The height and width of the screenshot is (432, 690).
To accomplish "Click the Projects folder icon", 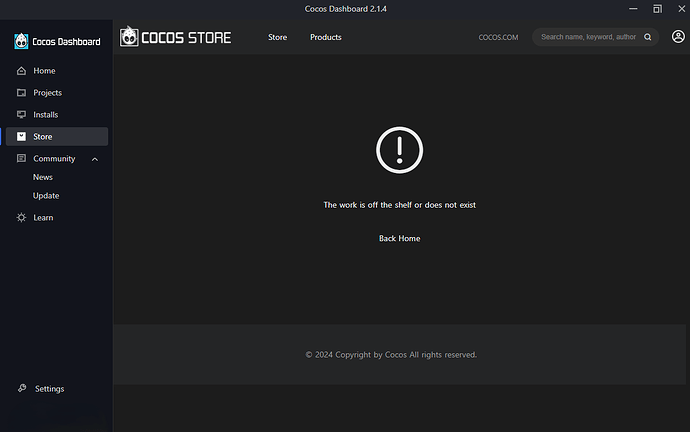I will pyautogui.click(x=21, y=93).
